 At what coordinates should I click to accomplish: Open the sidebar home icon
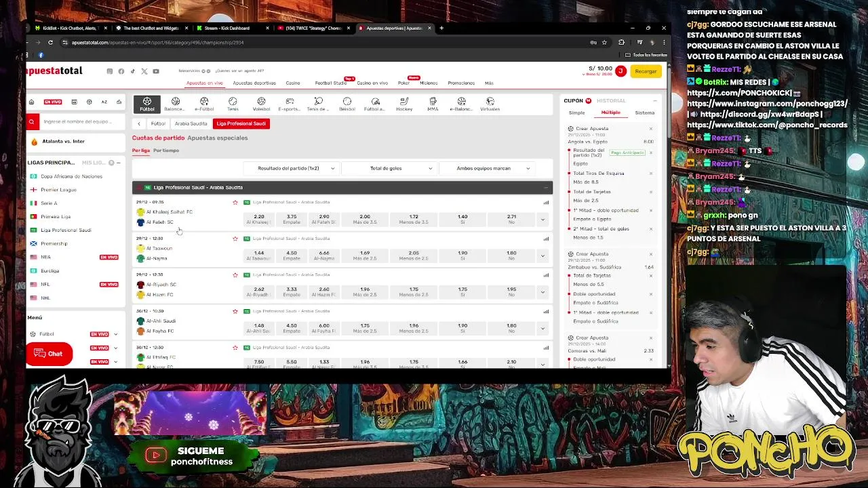point(31,102)
